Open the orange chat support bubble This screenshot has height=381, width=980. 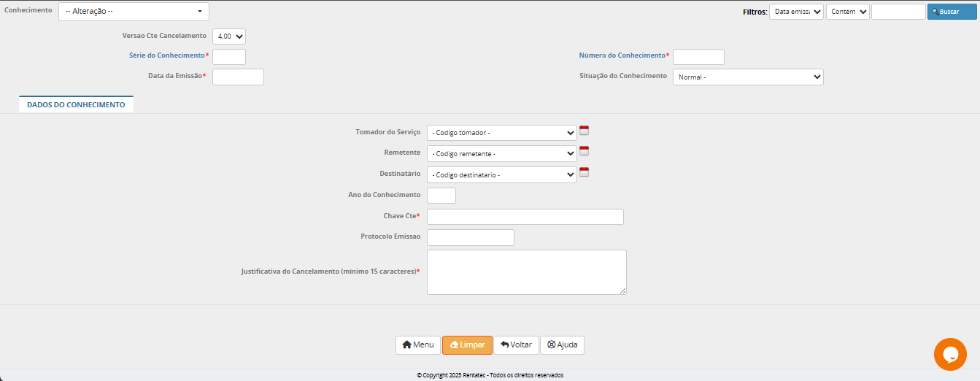point(950,354)
